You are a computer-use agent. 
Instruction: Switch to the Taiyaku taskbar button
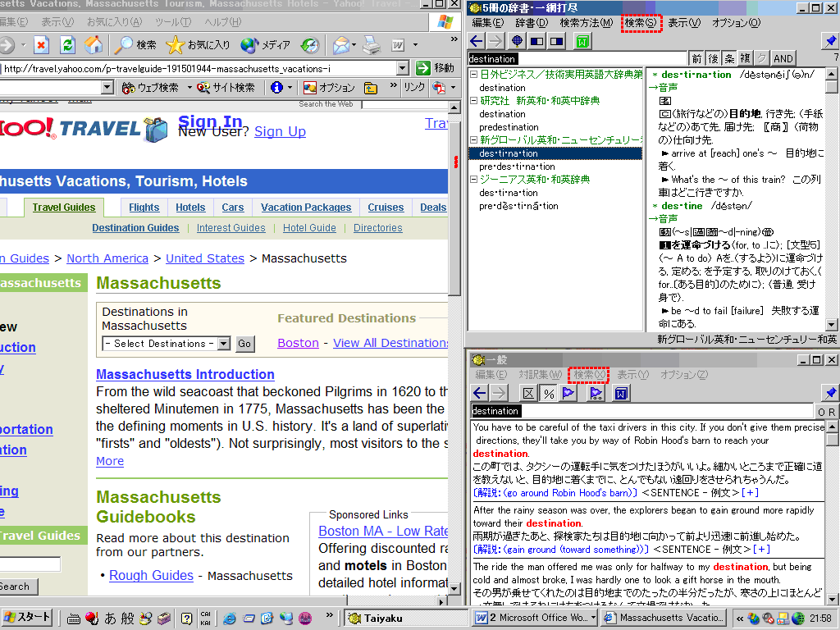(x=405, y=619)
